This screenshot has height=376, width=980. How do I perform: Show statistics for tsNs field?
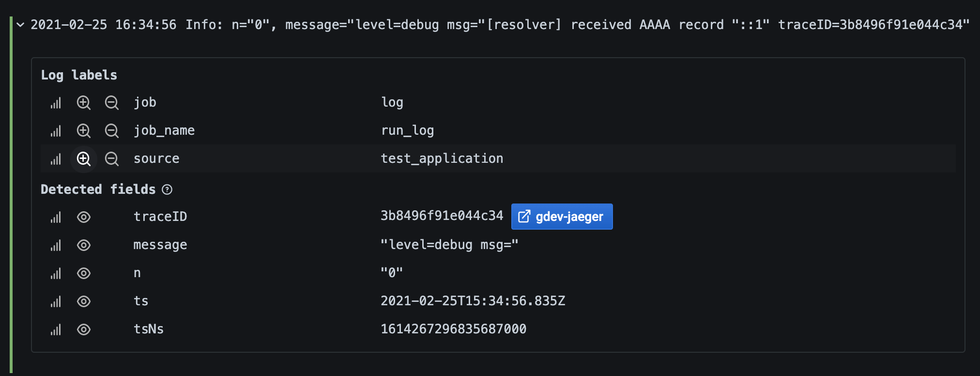(x=56, y=329)
